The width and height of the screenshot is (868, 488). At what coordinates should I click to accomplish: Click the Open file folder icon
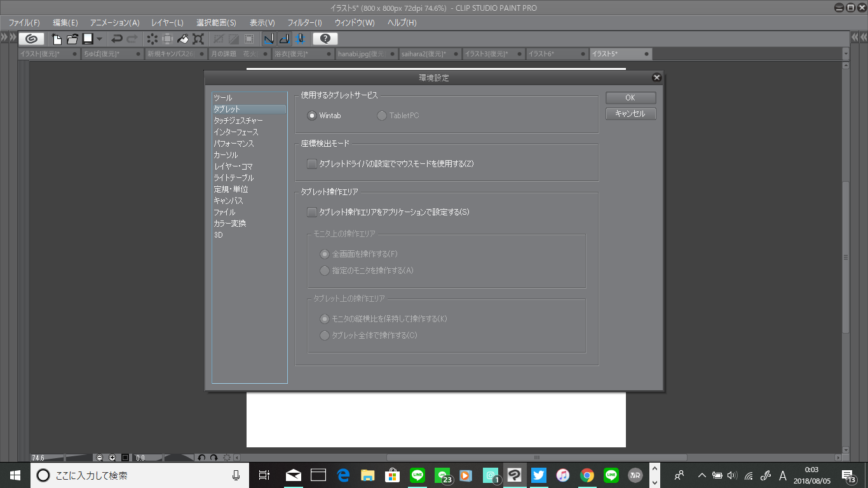(72, 39)
